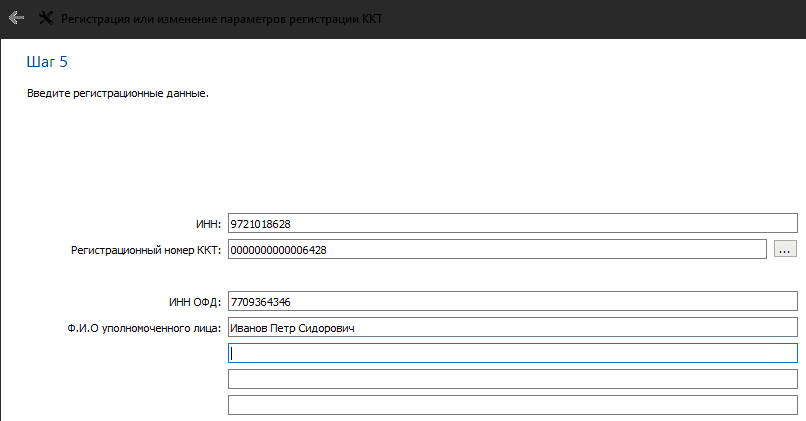Screen dimensions: 806x421
Task: Click the "Шаг 5" heading
Action: click(x=47, y=62)
